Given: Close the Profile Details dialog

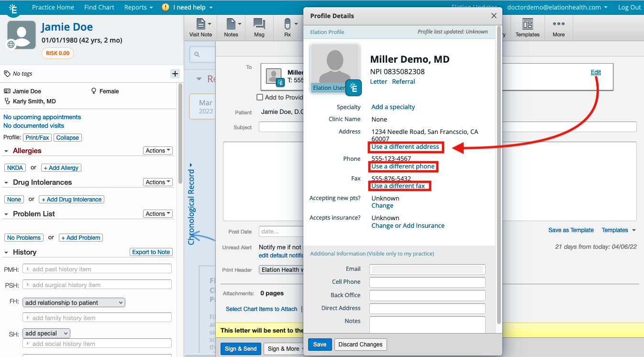Looking at the screenshot, I should click(x=494, y=16).
